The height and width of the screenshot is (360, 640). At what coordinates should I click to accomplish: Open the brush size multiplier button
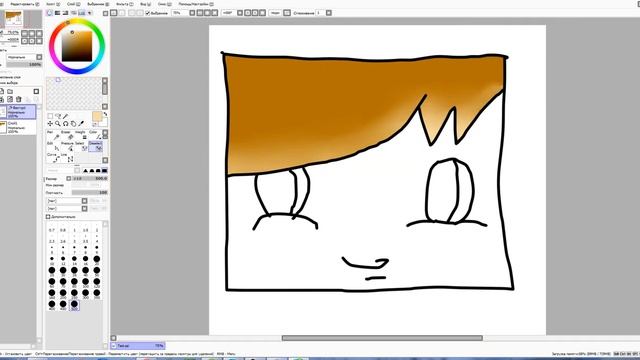69,178
